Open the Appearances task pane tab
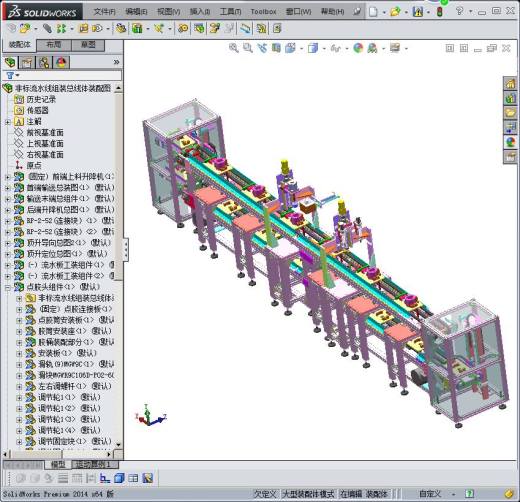Viewport: 520px width, 502px height. pyautogui.click(x=510, y=141)
